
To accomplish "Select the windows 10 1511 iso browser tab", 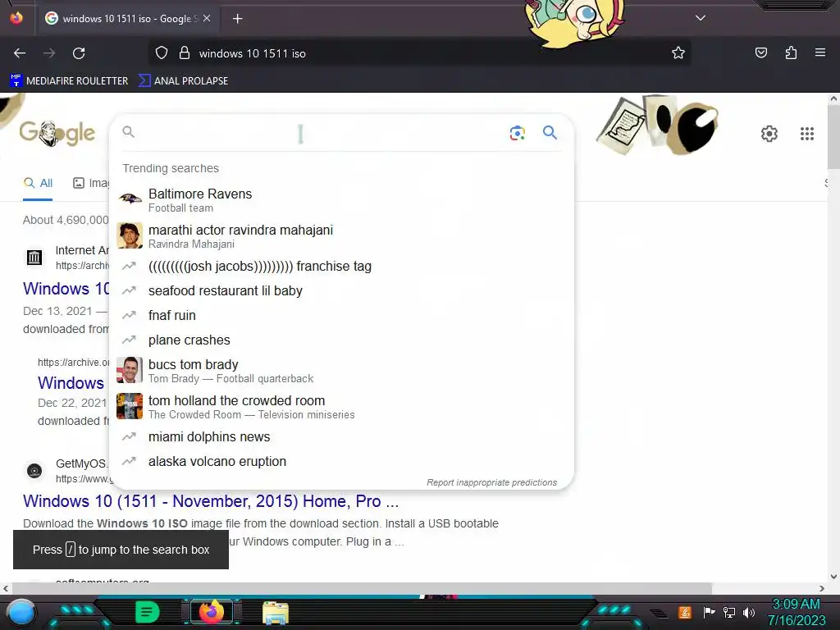I will pyautogui.click(x=127, y=19).
